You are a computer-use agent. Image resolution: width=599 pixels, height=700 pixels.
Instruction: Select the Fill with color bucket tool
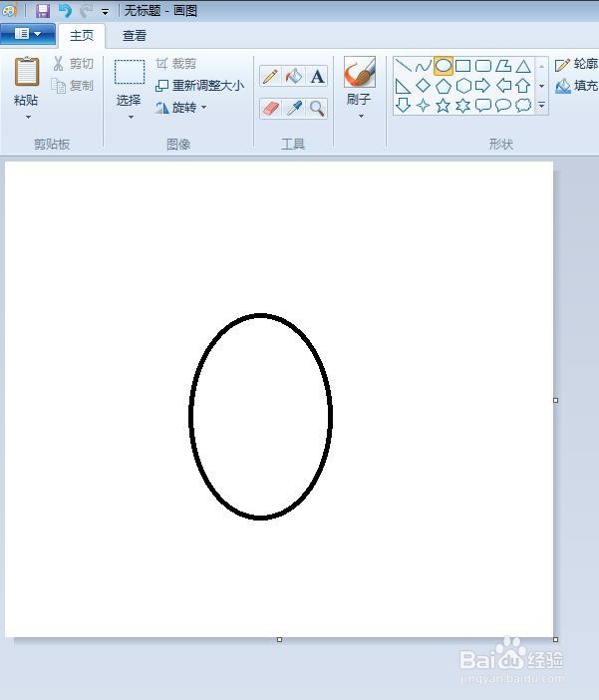click(294, 76)
